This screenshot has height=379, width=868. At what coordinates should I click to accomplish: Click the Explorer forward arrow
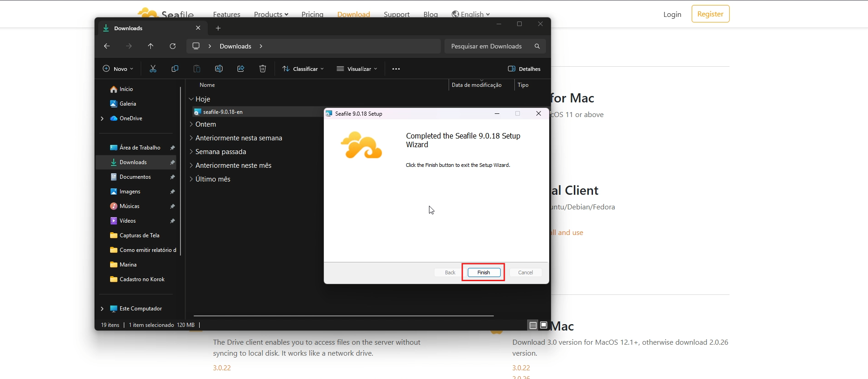(x=129, y=46)
